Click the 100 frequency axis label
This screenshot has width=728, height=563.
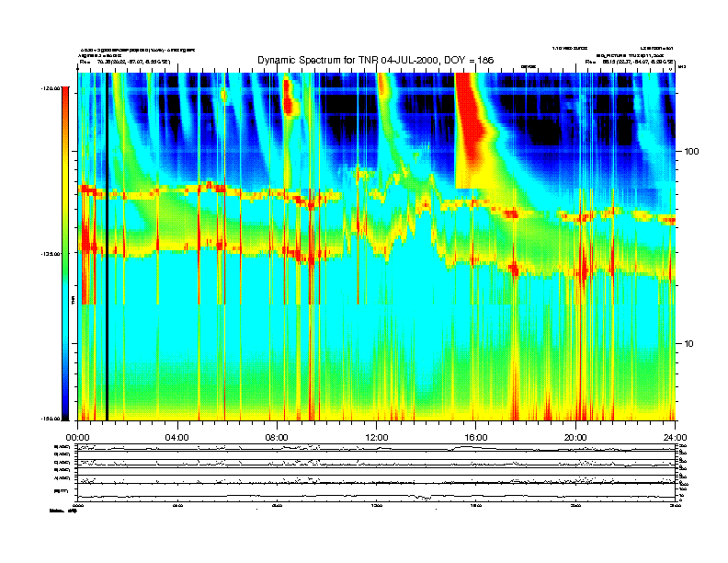[x=692, y=152]
